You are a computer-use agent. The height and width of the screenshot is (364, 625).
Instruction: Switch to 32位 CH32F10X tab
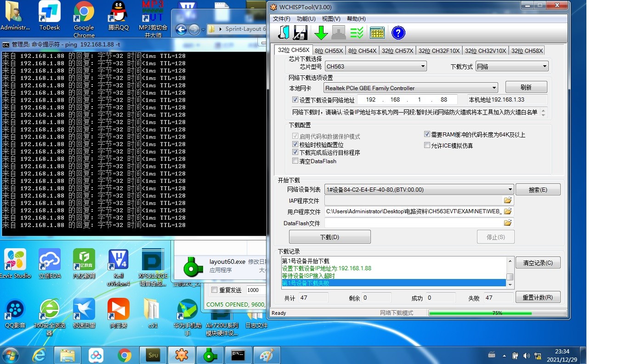click(x=439, y=51)
